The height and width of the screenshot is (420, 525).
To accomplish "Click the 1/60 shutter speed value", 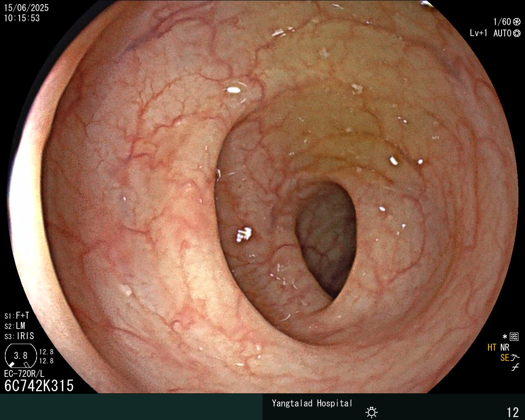I will point(502,22).
